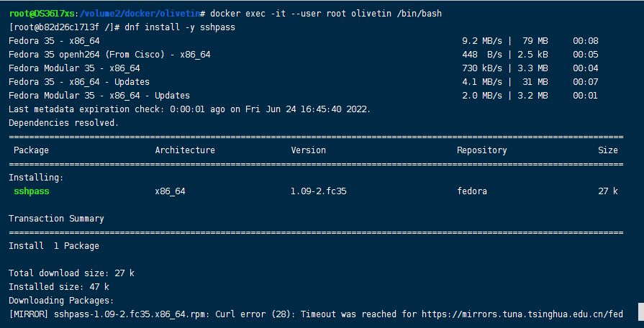Image resolution: width=644 pixels, height=328 pixels.
Task: Click the Install 1 Package line
Action: coord(54,246)
